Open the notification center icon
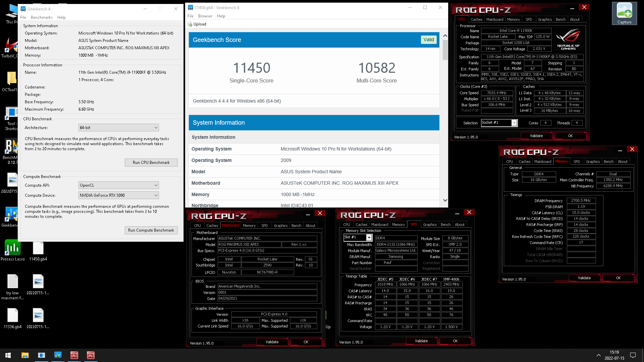Image resolution: width=644 pixels, height=362 pixels. (633, 355)
